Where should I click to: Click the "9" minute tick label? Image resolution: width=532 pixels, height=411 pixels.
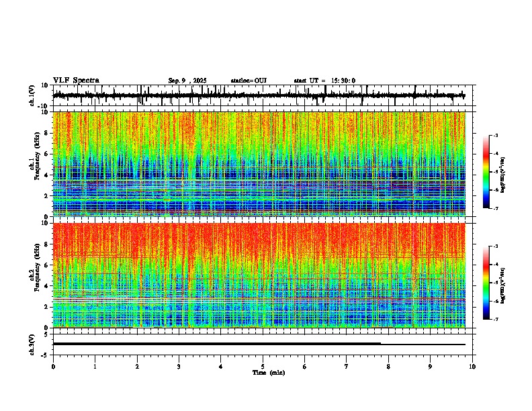tap(430, 367)
